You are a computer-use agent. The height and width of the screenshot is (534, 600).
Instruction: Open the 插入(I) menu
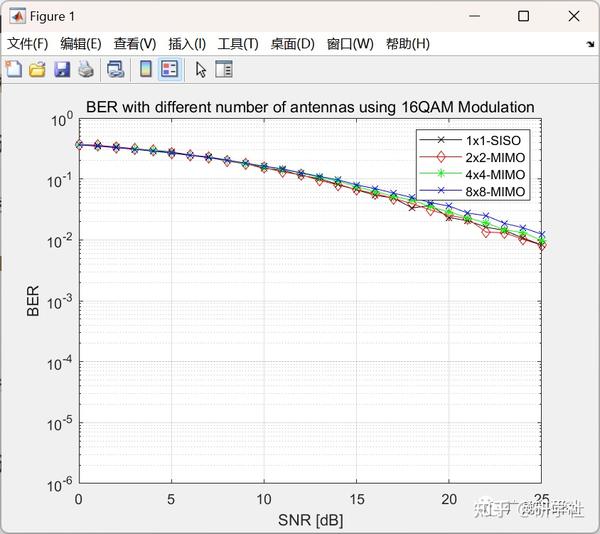tap(187, 44)
